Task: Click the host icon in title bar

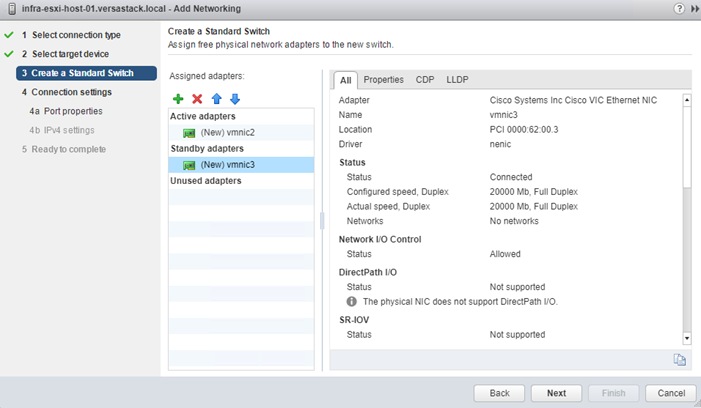Action: point(12,9)
